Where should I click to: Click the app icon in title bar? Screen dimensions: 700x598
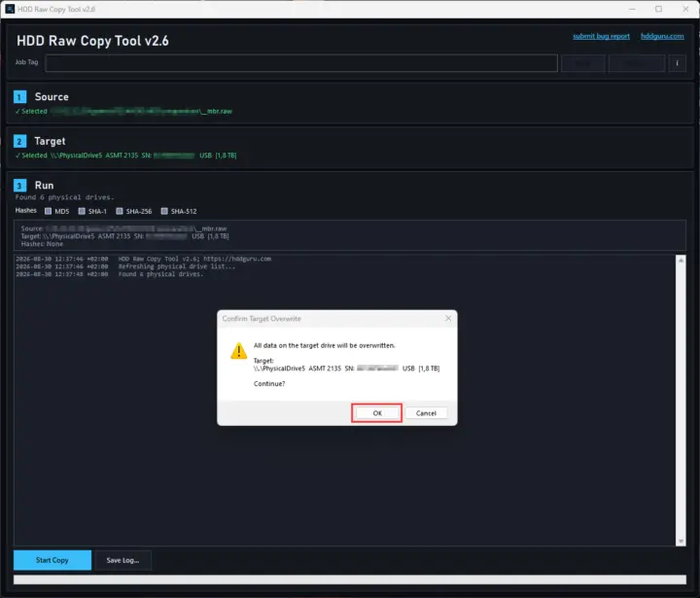pyautogui.click(x=10, y=9)
